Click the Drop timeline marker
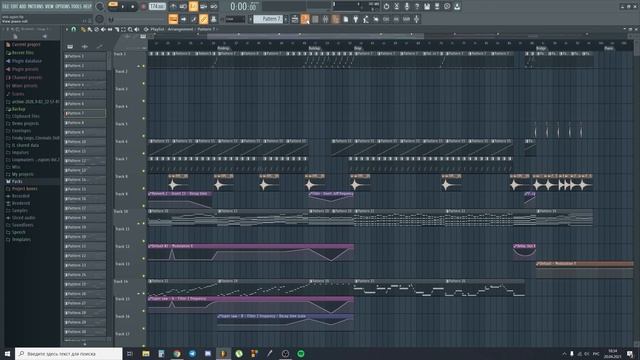The image size is (640, 360). (358, 49)
